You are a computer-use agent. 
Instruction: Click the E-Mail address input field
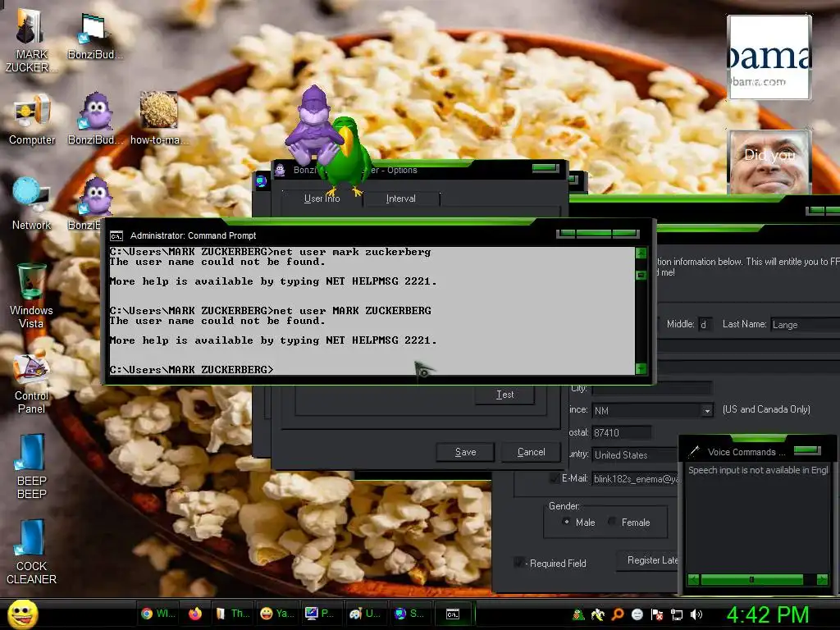(635, 479)
